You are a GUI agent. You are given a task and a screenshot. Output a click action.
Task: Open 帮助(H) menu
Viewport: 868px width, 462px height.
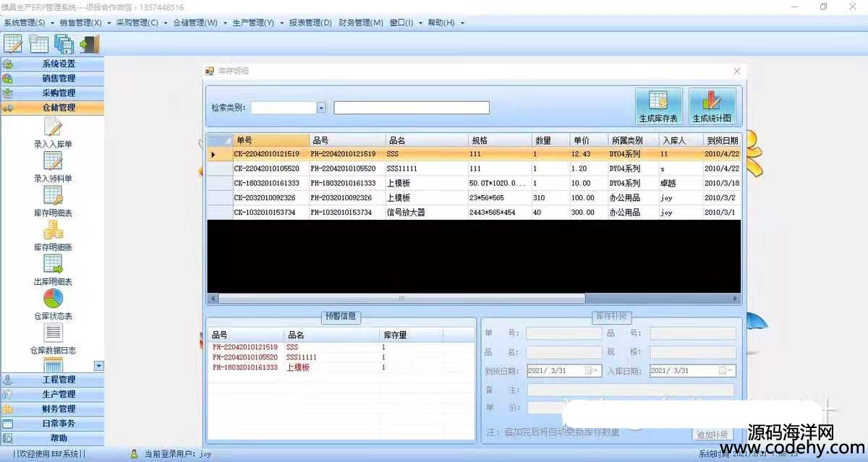pyautogui.click(x=446, y=22)
